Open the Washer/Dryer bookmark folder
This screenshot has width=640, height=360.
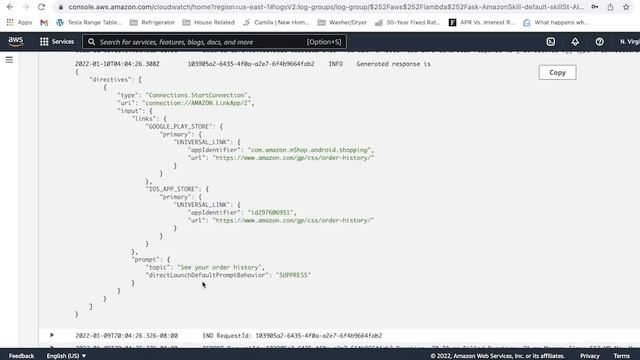(342, 22)
